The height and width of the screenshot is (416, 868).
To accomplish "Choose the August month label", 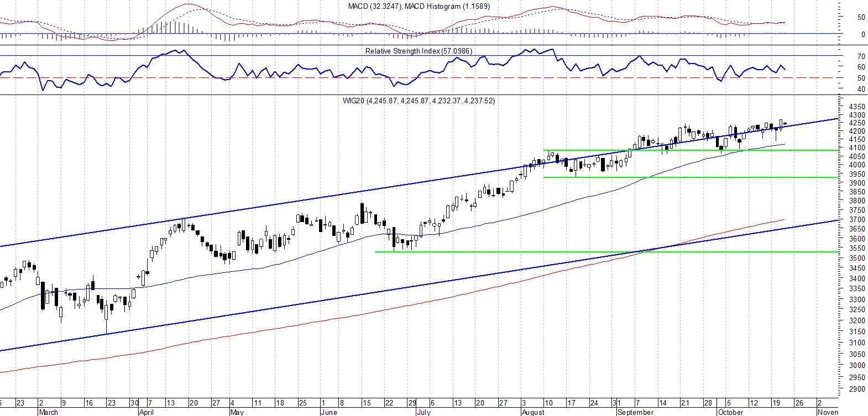I will click(x=533, y=412).
